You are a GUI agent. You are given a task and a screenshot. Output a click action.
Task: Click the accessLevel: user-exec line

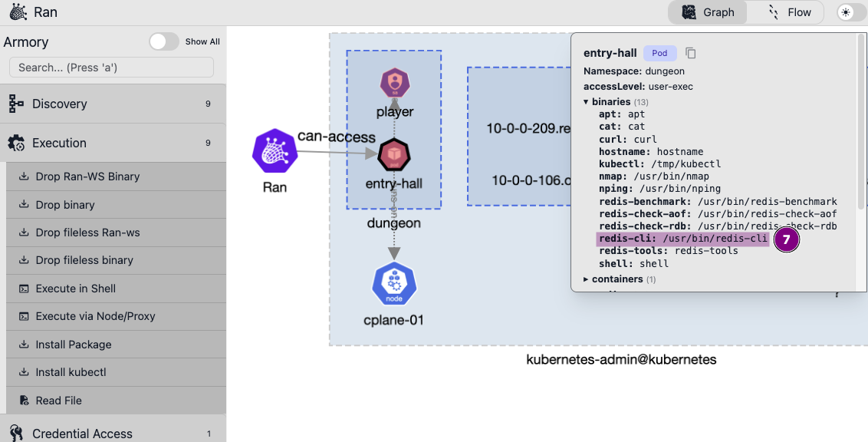(x=638, y=87)
